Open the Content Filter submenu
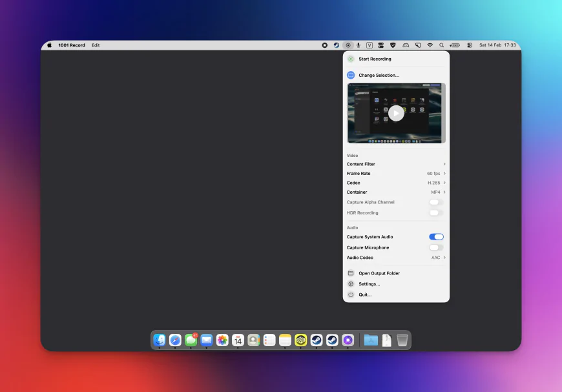The height and width of the screenshot is (392, 562). [395, 164]
